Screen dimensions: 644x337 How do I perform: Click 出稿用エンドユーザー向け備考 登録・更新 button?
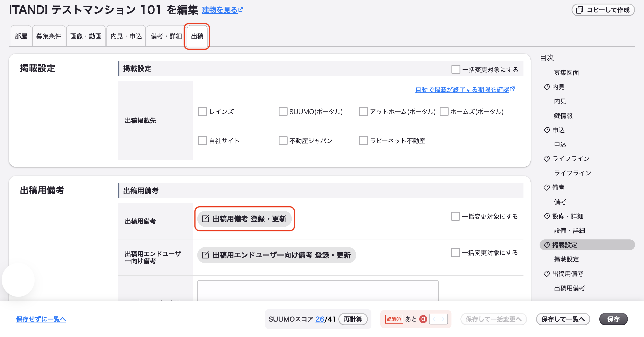[x=277, y=255]
